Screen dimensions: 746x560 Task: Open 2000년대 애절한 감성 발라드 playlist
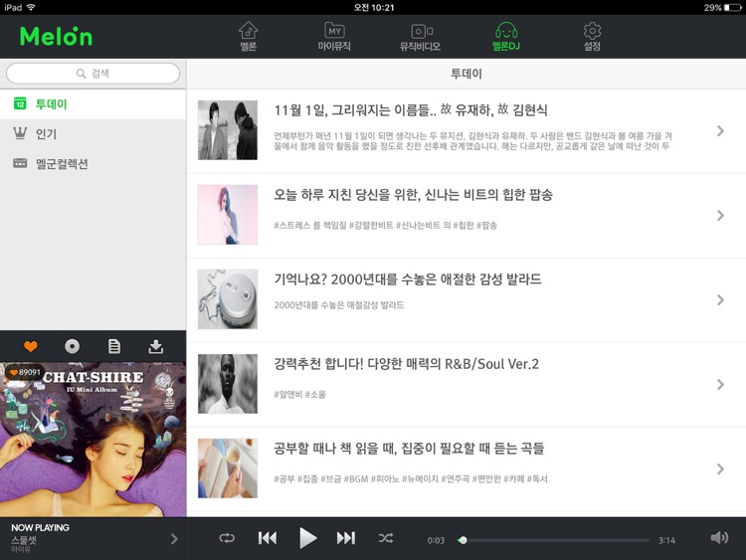466,299
